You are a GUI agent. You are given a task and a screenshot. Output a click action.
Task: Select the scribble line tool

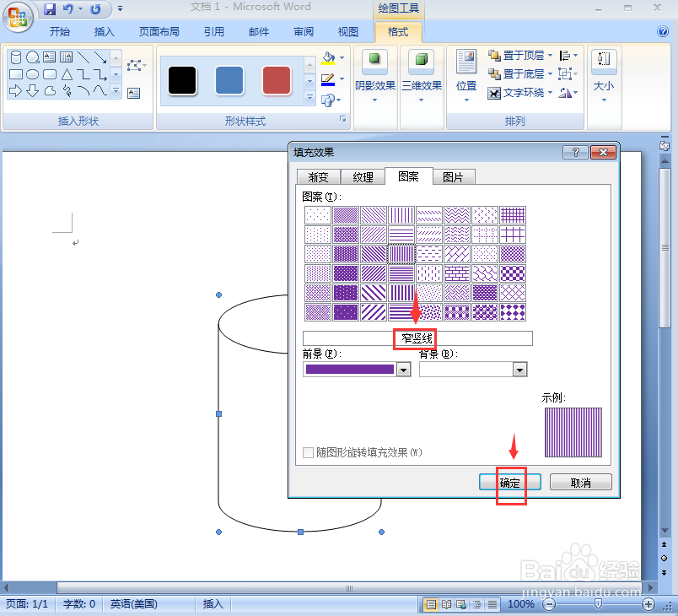[67, 91]
